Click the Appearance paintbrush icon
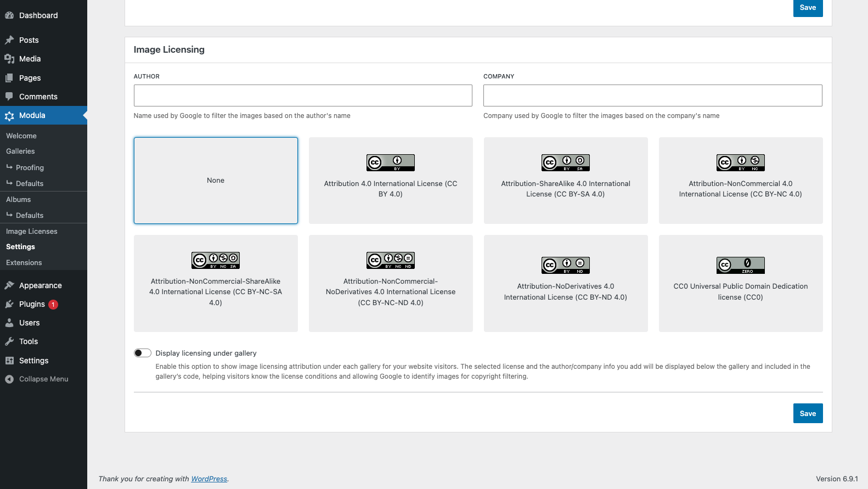Screen dimensions: 868x489 (9, 285)
